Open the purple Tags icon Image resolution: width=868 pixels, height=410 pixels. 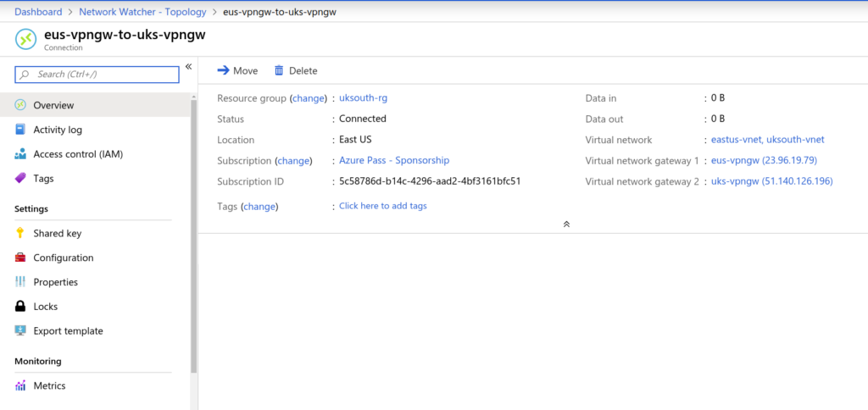coord(20,178)
